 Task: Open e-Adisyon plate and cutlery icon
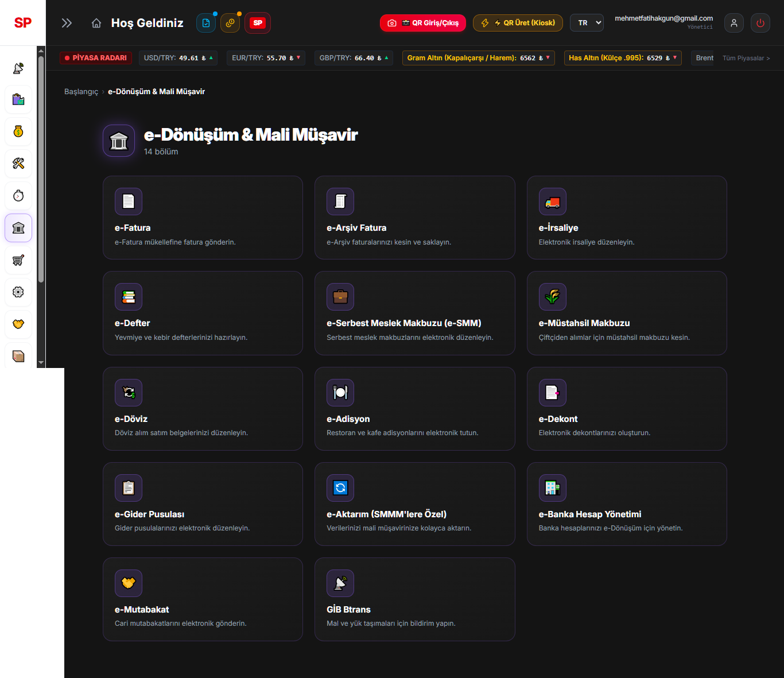[x=340, y=393]
